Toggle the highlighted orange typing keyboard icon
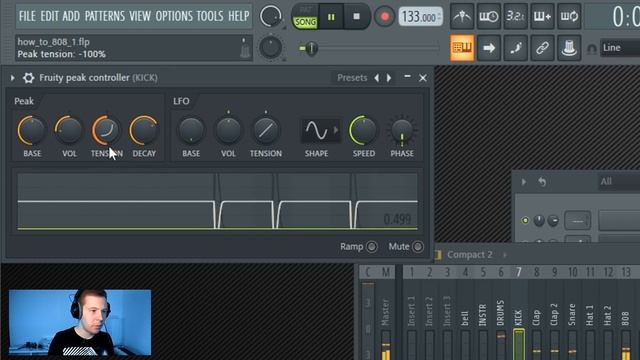 tap(462, 48)
